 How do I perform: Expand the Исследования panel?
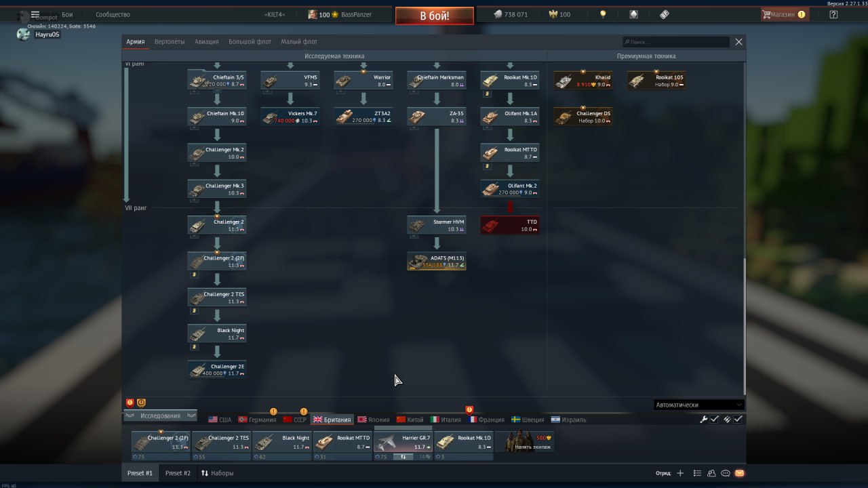160,415
